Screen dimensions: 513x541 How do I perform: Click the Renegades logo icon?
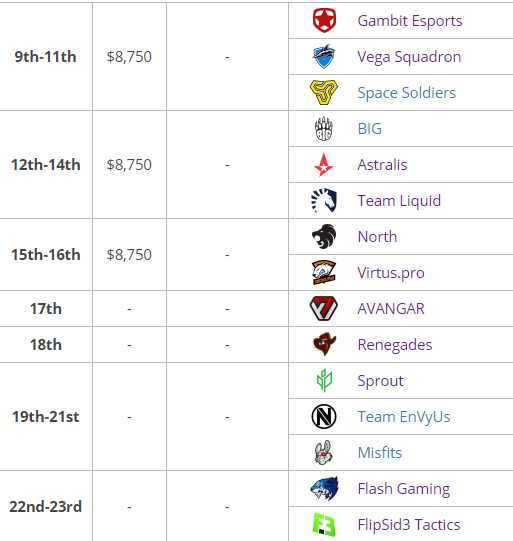[x=324, y=344]
